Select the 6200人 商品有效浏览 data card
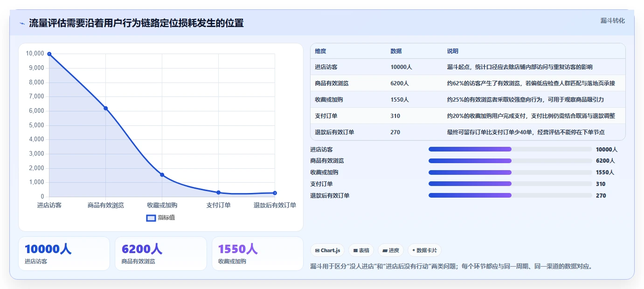 point(160,254)
